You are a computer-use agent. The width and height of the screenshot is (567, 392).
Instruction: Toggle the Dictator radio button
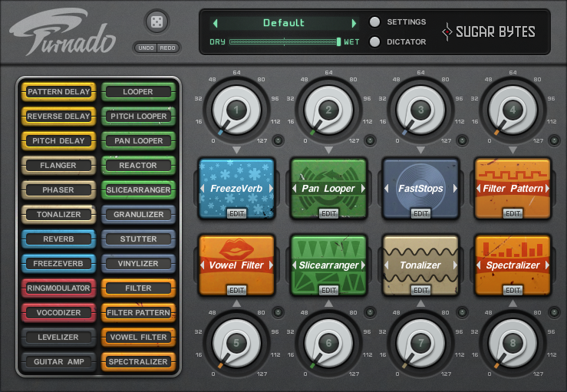(375, 42)
